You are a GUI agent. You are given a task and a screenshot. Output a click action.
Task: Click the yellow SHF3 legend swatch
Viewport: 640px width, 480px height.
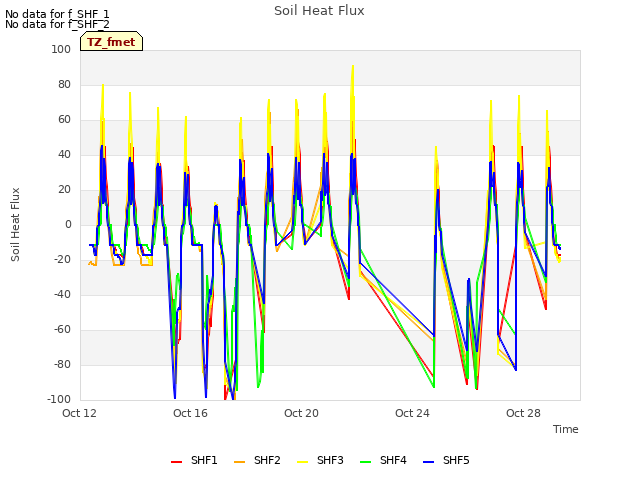[302, 462]
